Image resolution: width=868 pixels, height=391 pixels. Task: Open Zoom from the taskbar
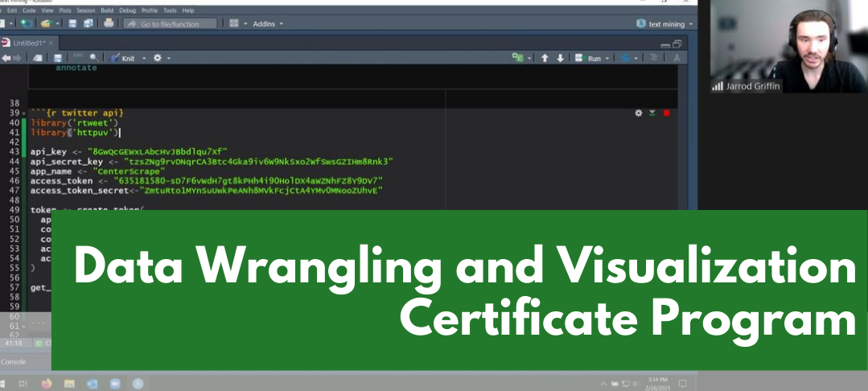pyautogui.click(x=115, y=383)
